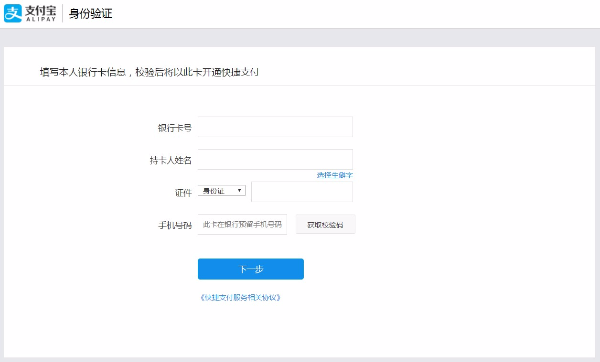Viewport: 600px width, 362px height.
Task: Focus the 持卡人姓名 cardholder name field
Action: coord(275,160)
